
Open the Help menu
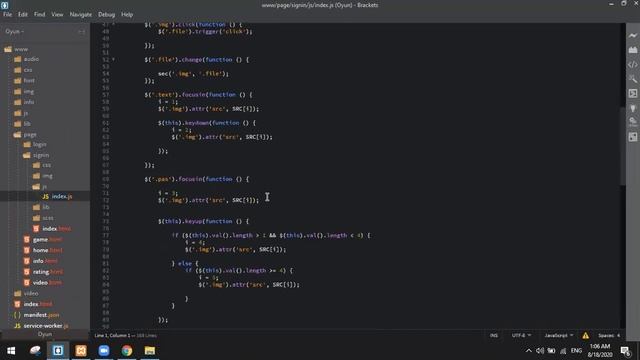point(127,14)
